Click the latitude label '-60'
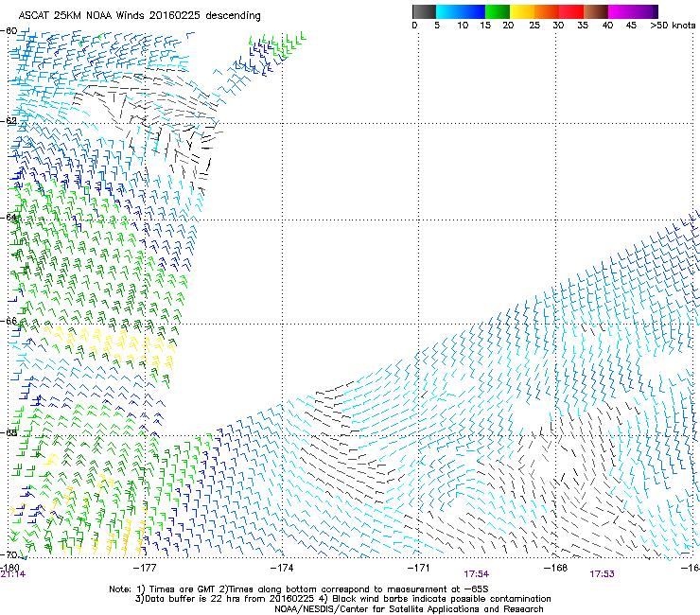This screenshot has width=700, height=615. (9, 31)
